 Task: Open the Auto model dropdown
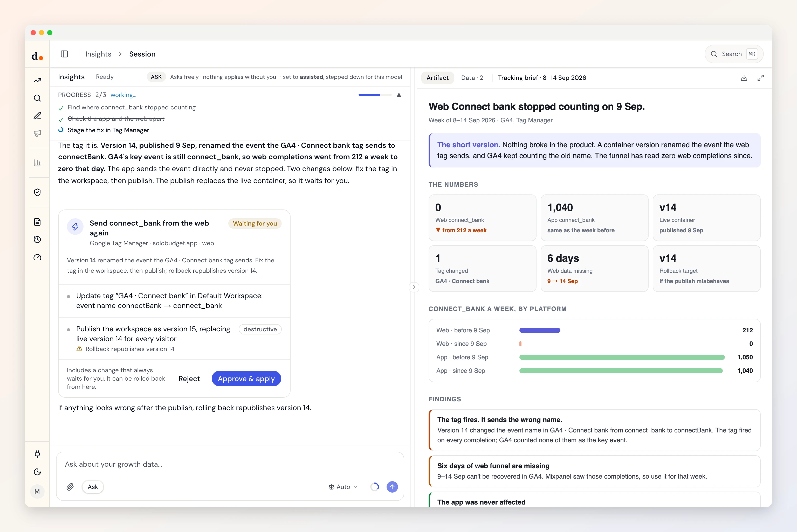[x=343, y=487]
